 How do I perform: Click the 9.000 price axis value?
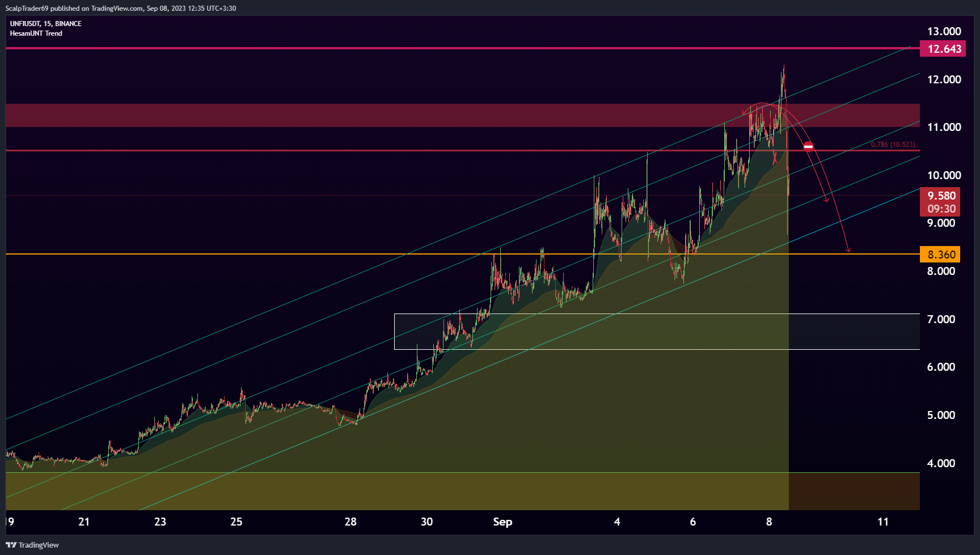[941, 223]
